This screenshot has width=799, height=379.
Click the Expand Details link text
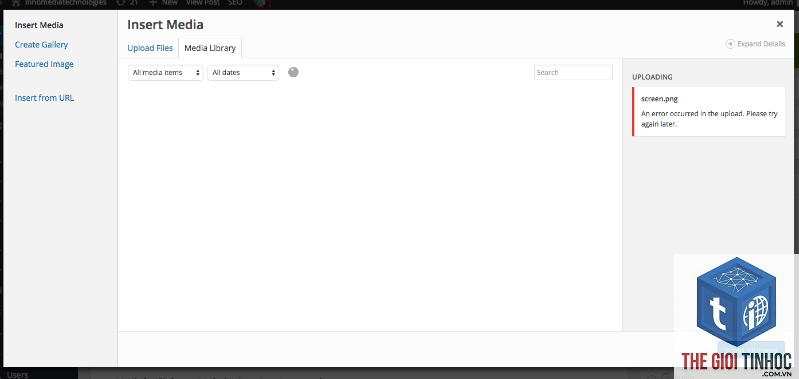(x=761, y=44)
